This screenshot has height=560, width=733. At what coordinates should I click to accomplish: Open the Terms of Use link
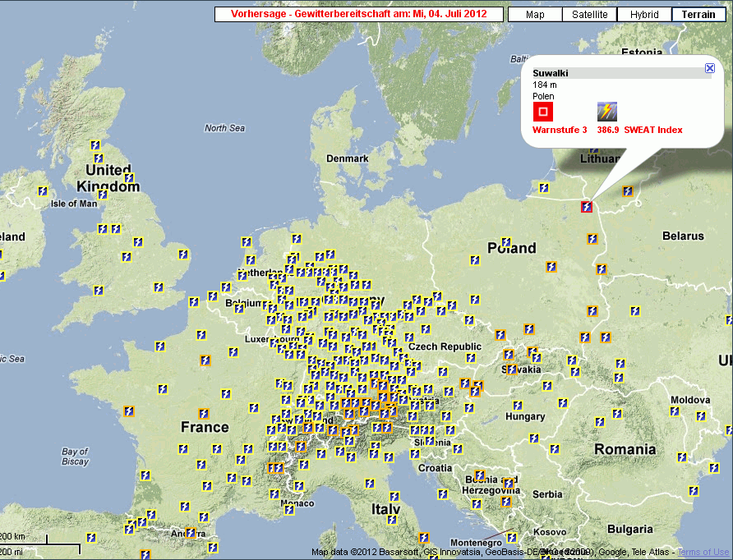point(703,552)
